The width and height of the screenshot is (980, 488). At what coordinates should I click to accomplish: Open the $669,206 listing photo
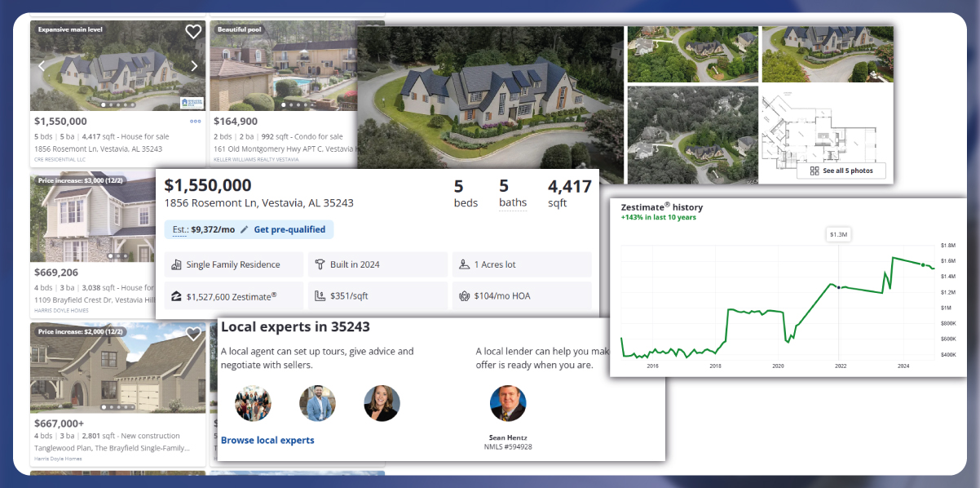click(x=93, y=216)
